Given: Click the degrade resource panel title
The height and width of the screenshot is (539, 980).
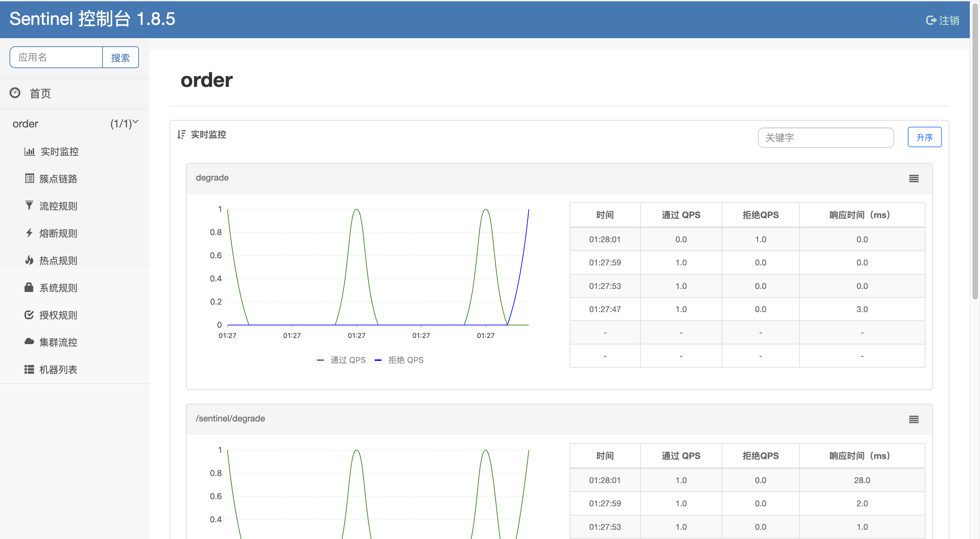Looking at the screenshot, I should (212, 178).
